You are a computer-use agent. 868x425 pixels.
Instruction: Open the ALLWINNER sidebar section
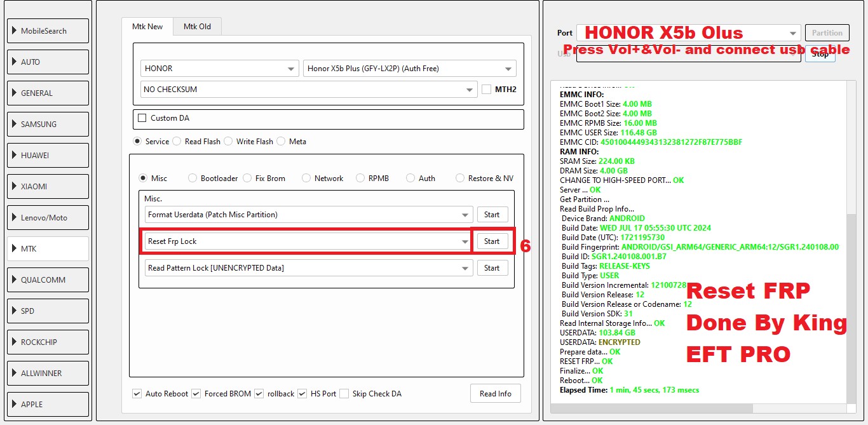point(48,374)
